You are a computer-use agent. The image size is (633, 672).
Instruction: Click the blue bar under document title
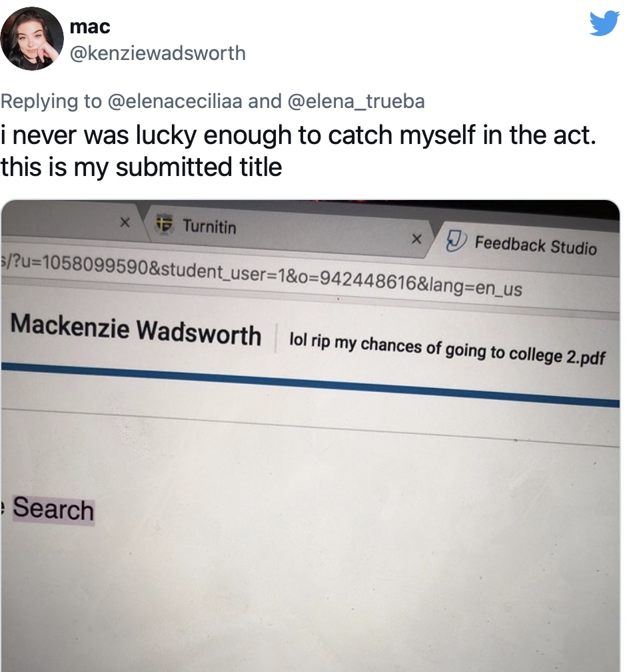pos(310,385)
